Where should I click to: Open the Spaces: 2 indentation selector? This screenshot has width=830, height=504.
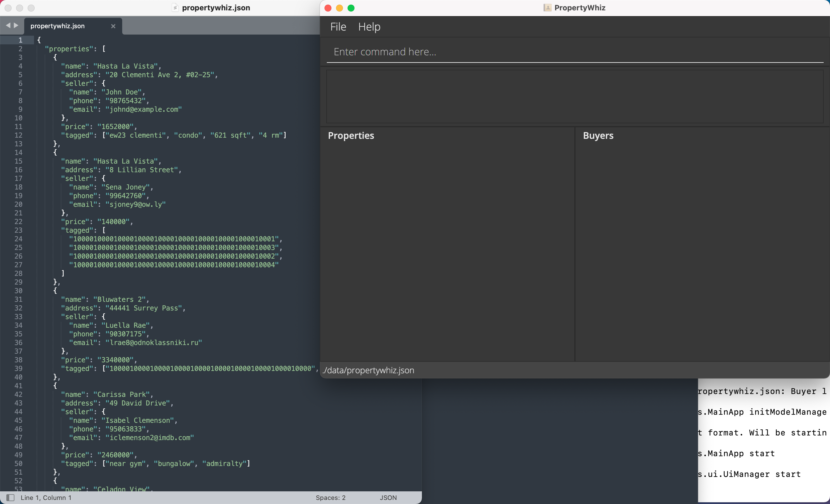pos(331,498)
